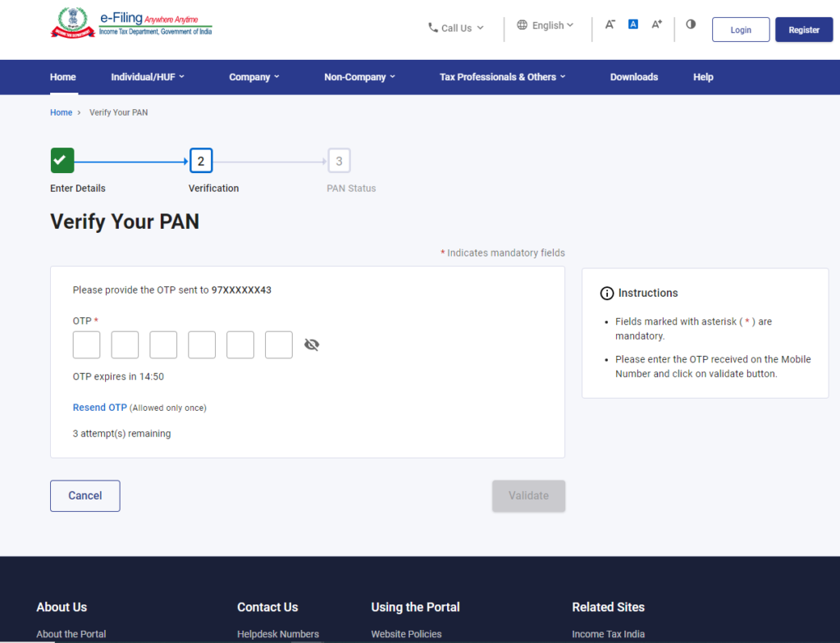
Task: Toggle the dark contrast mode icon
Action: (690, 25)
